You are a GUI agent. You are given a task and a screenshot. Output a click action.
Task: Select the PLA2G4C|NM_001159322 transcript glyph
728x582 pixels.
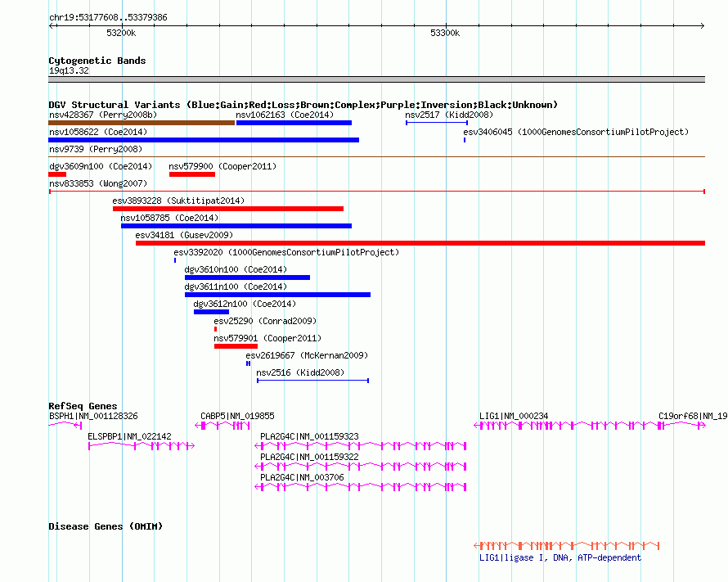click(360, 467)
